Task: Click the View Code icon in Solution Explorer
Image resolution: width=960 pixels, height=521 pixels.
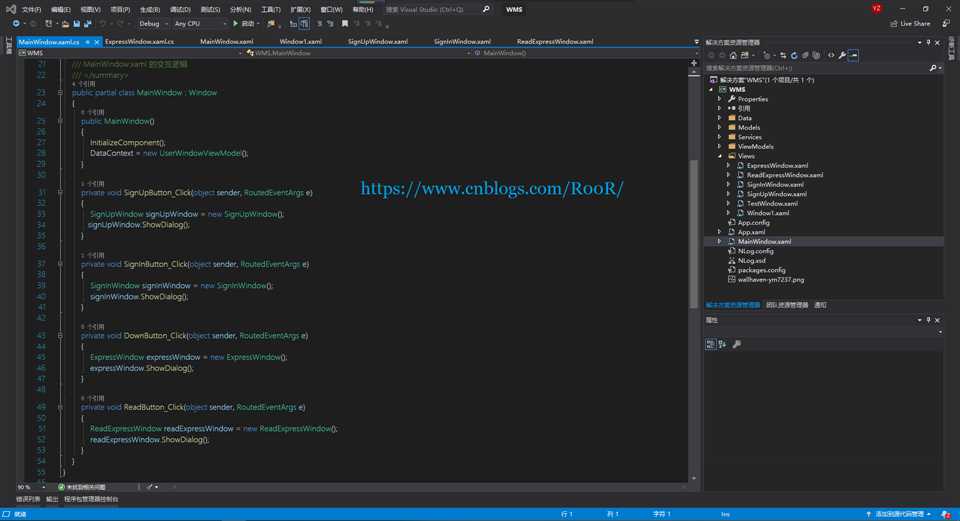Action: point(831,55)
